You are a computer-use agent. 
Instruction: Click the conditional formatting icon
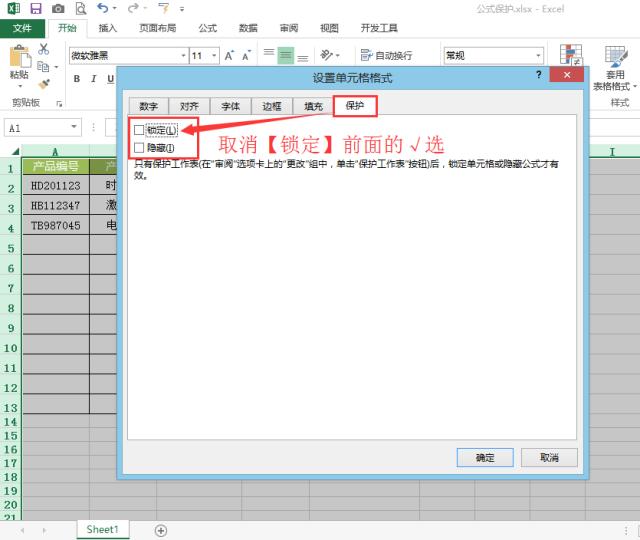tap(571, 54)
